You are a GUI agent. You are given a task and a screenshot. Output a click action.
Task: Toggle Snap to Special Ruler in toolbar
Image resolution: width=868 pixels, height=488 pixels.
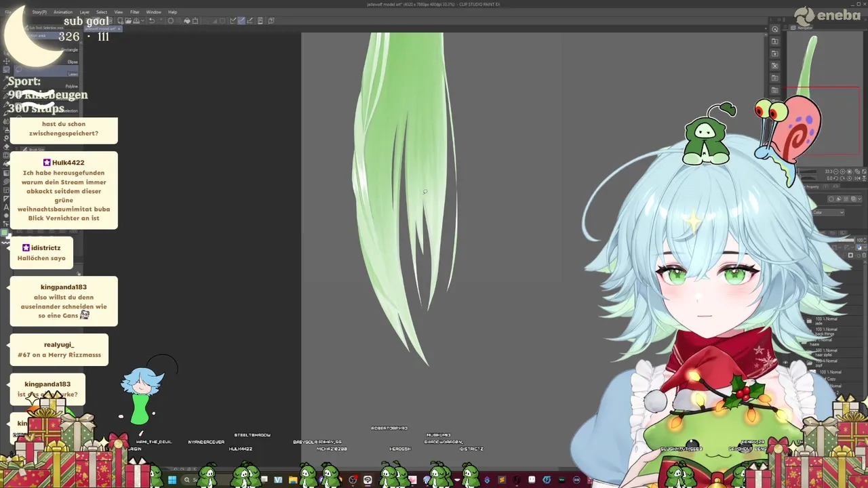click(241, 20)
